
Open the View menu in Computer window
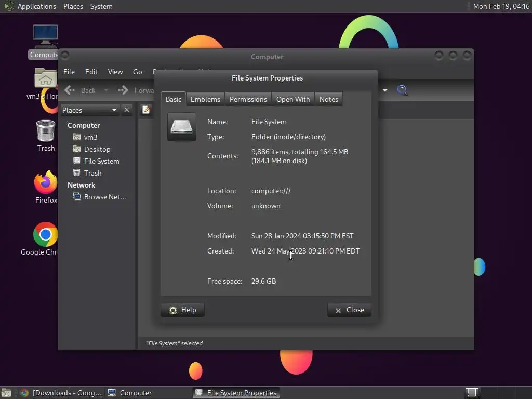point(115,72)
